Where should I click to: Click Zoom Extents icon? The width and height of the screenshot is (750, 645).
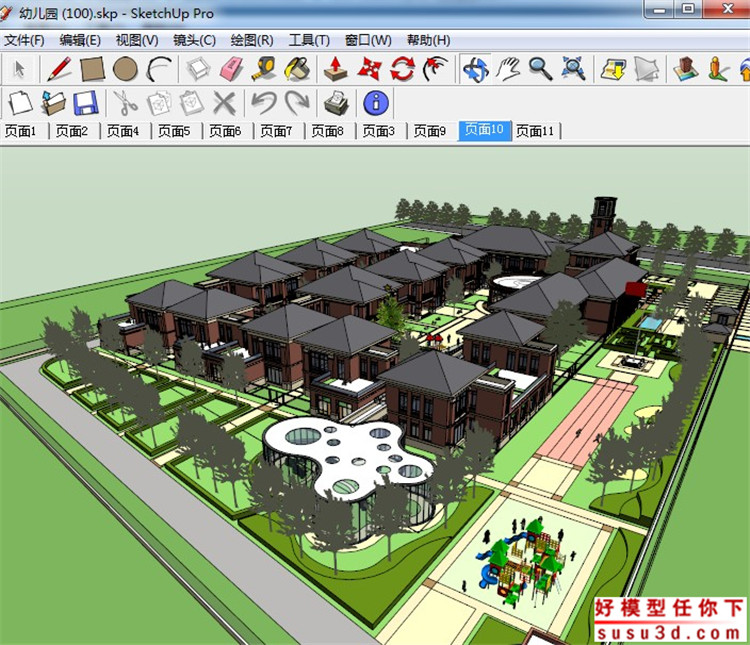(x=573, y=69)
